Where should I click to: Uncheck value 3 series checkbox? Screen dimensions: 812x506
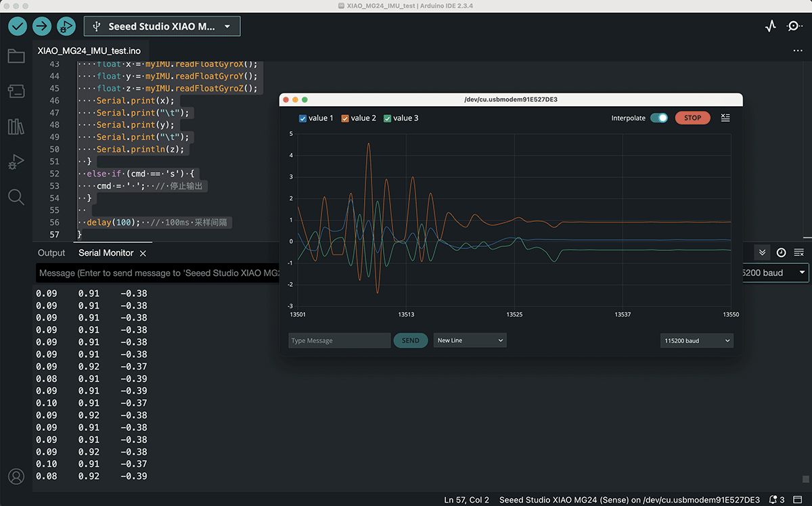coord(388,118)
